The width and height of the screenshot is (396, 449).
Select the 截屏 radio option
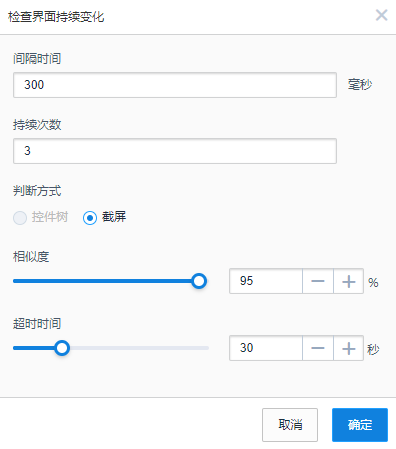[90, 218]
